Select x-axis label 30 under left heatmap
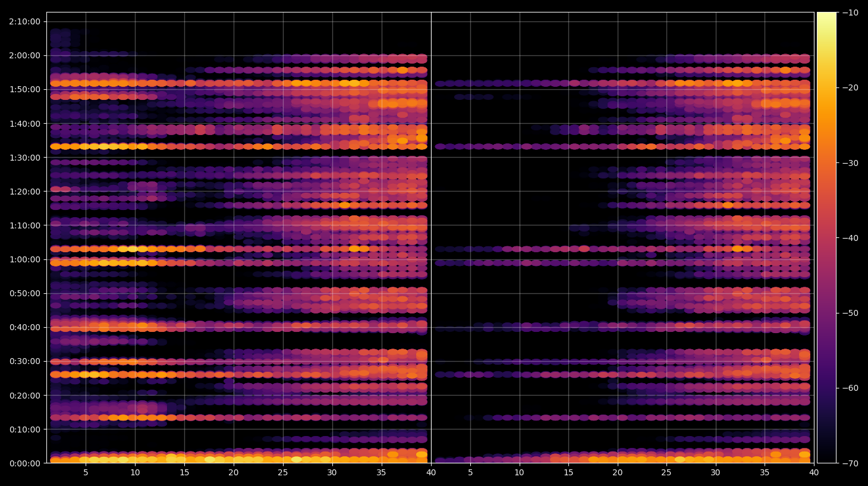Screen dimensions: 868x486 [x=332, y=473]
